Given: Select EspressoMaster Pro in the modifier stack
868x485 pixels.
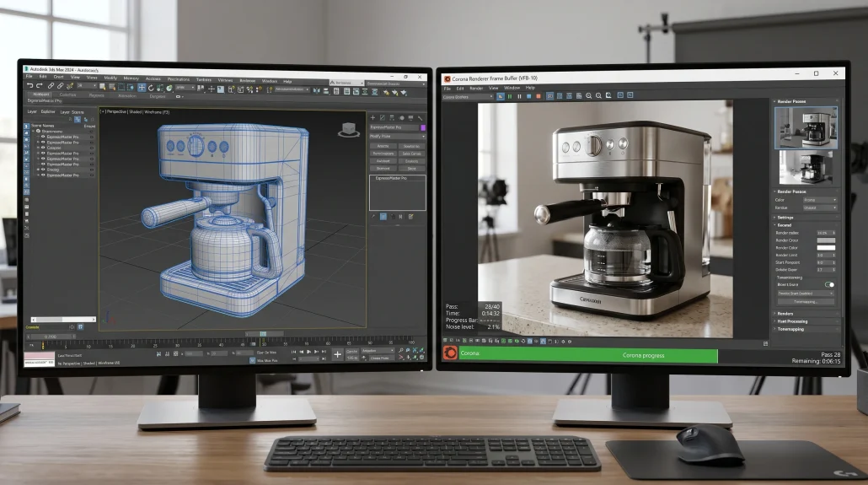Looking at the screenshot, I should [x=391, y=178].
